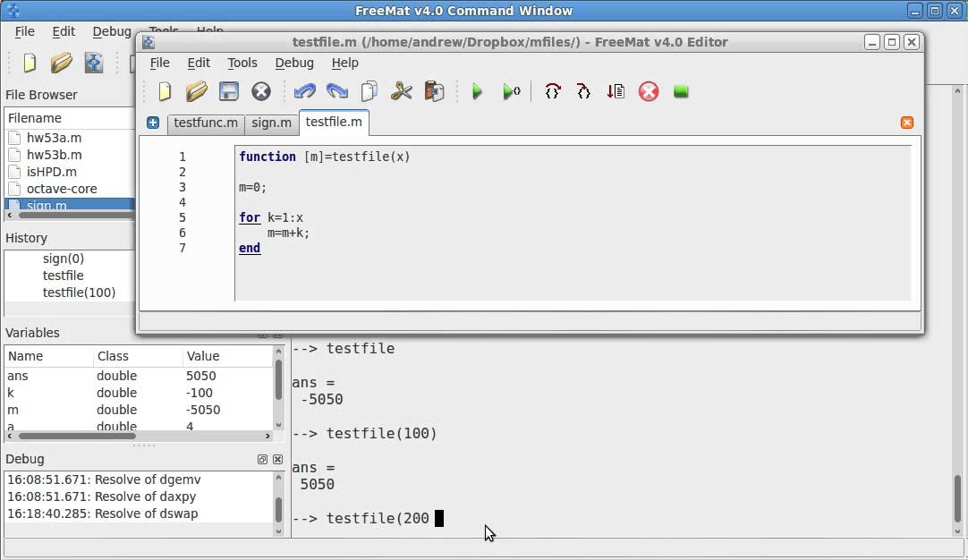Click New icon in Command Window toolbar
This screenshot has width=968, height=560.
(29, 63)
